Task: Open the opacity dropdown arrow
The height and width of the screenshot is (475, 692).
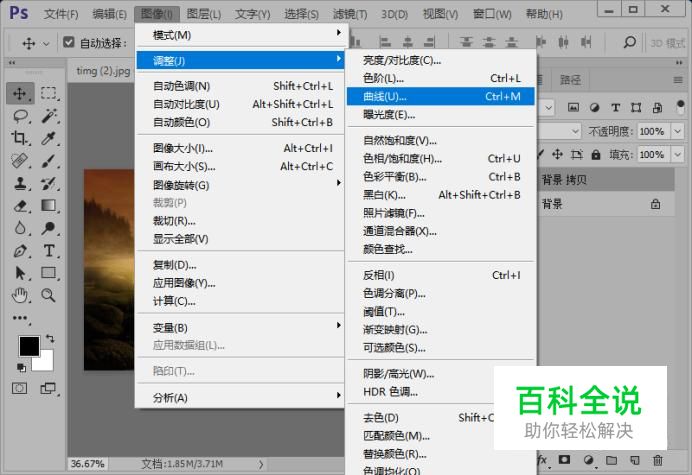Action: [x=677, y=131]
